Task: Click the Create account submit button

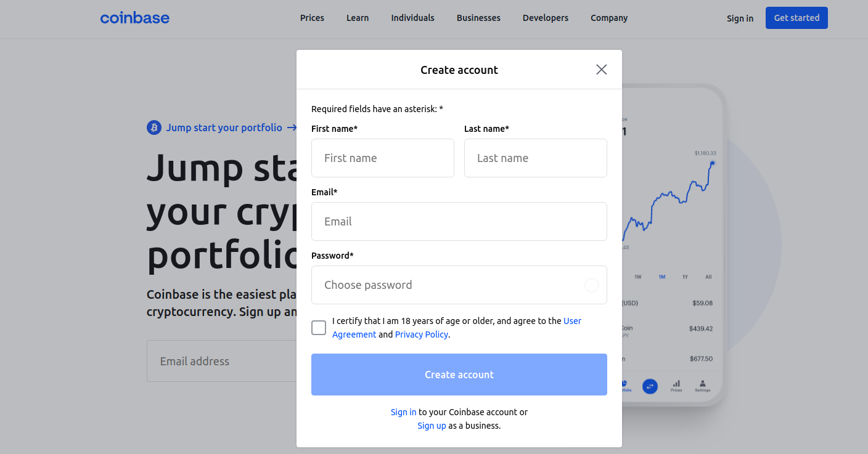Action: tap(459, 375)
